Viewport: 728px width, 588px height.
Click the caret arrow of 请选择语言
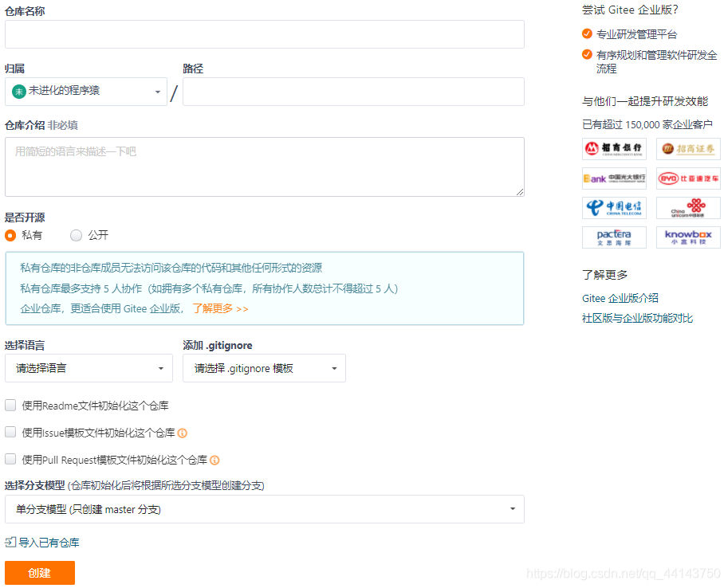point(161,368)
